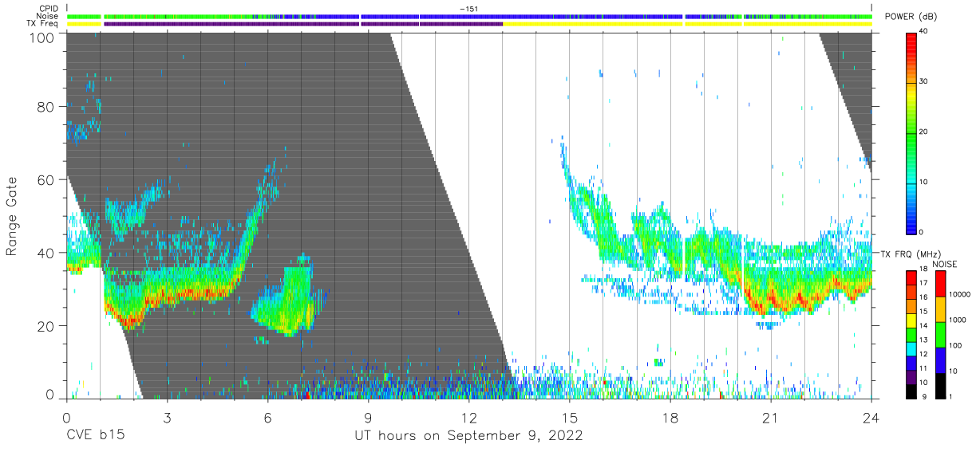Image resolution: width=980 pixels, height=452 pixels.
Task: Click the 100 tick on the Range Gate axis
Action: (x=42, y=37)
